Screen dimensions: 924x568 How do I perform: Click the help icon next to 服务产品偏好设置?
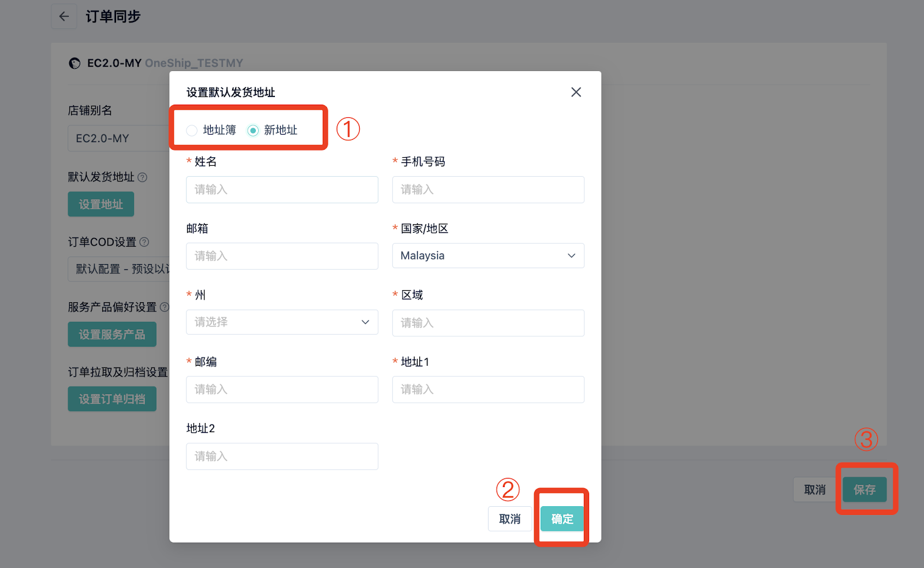[x=164, y=307]
